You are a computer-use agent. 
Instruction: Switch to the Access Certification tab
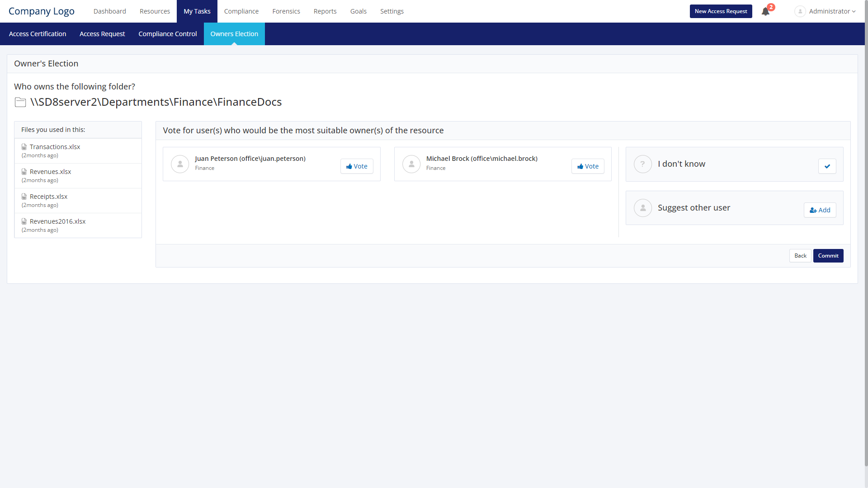(x=38, y=34)
